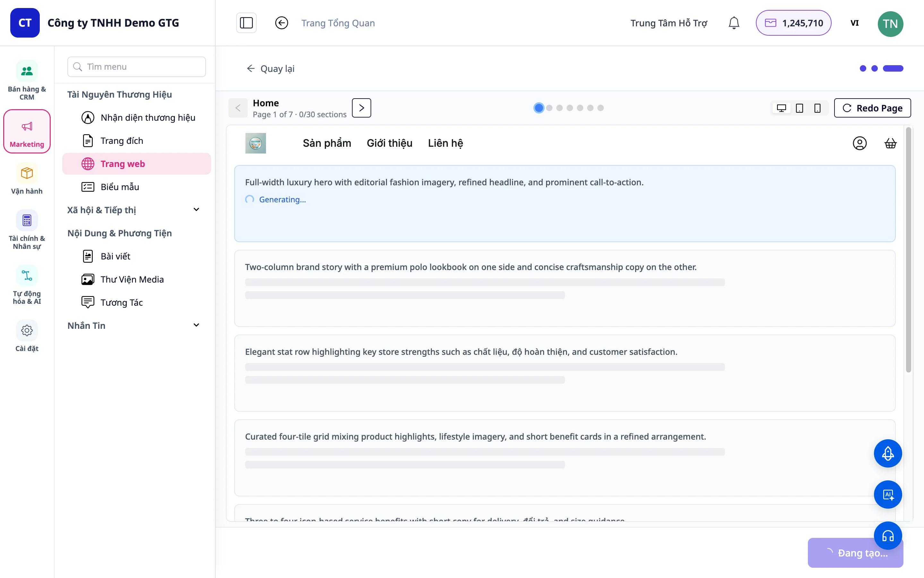
Task: Select the Marketing megaphone module
Action: click(x=27, y=132)
